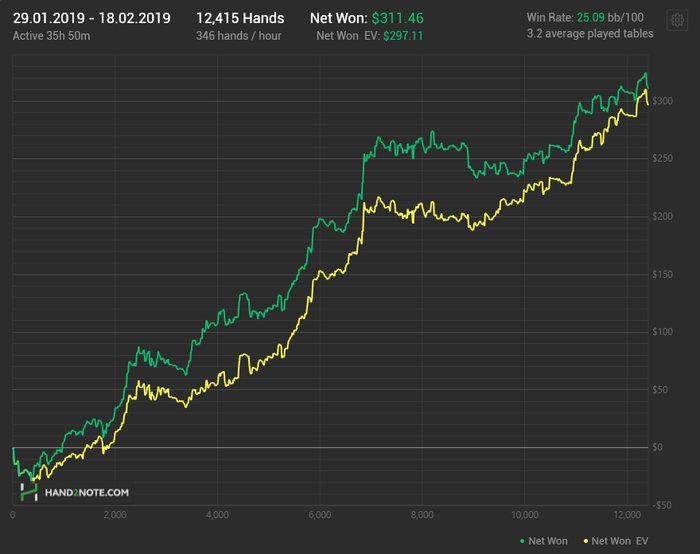700x554 pixels.
Task: Click the $300 y-axis label
Action: tap(662, 101)
